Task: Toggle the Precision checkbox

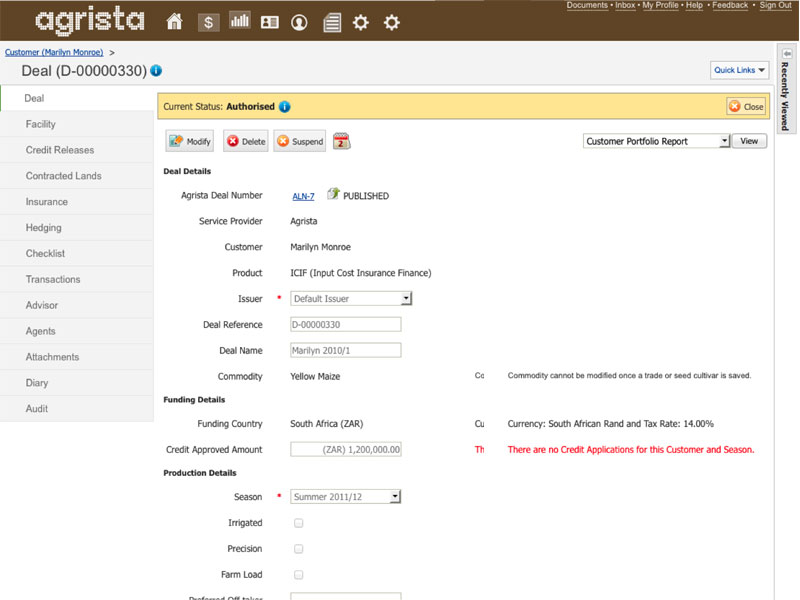Action: 298,549
